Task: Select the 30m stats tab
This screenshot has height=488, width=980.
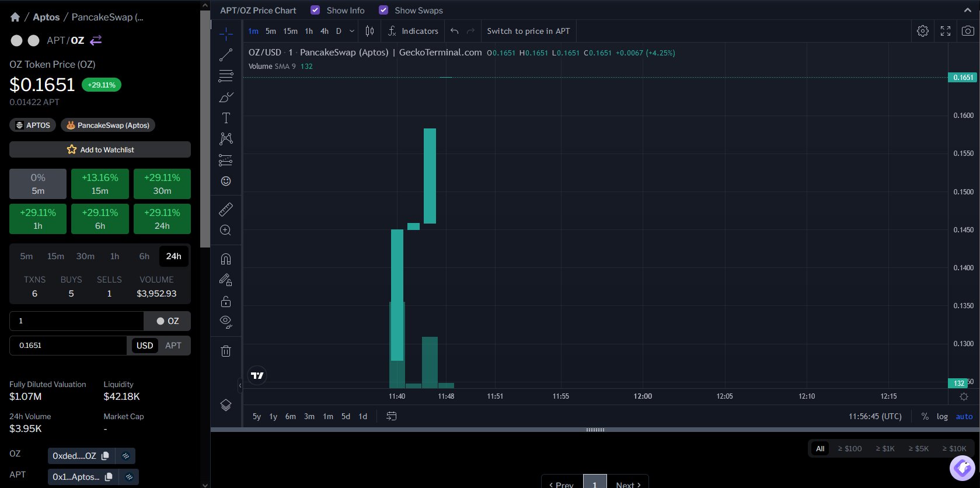Action: [x=85, y=256]
